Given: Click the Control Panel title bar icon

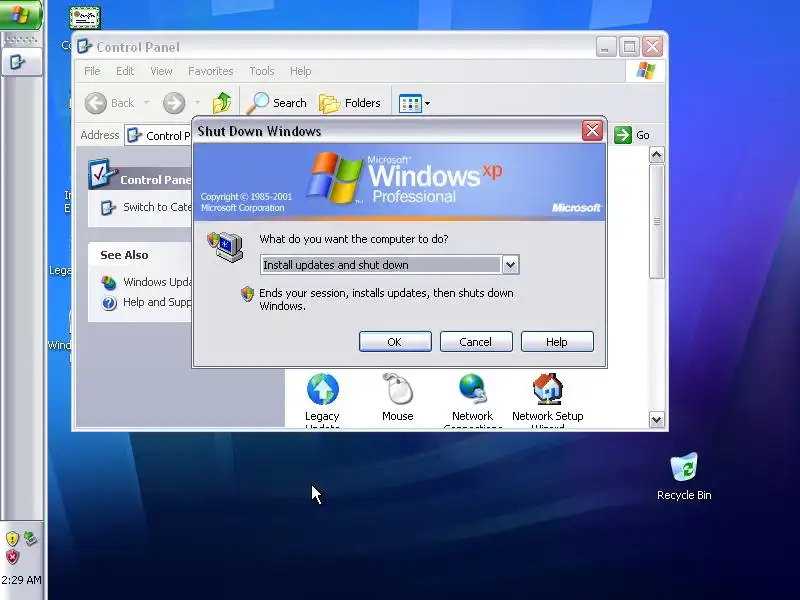Looking at the screenshot, I should 84,46.
